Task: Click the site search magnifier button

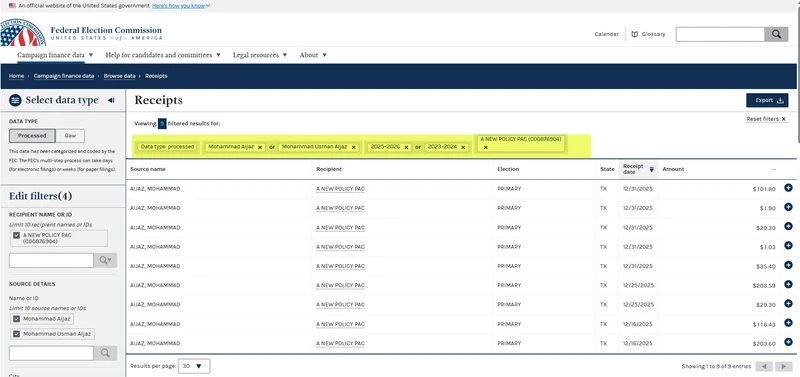Action: tap(776, 34)
